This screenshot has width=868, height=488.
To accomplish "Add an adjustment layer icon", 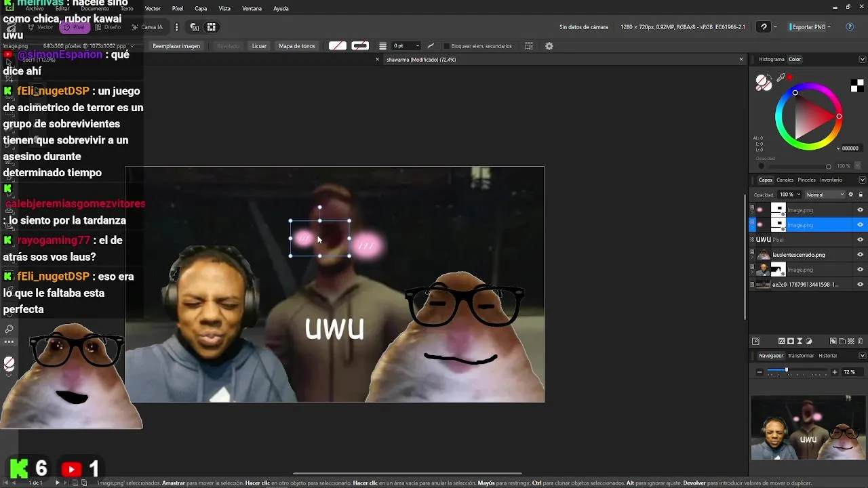I will 809,342.
